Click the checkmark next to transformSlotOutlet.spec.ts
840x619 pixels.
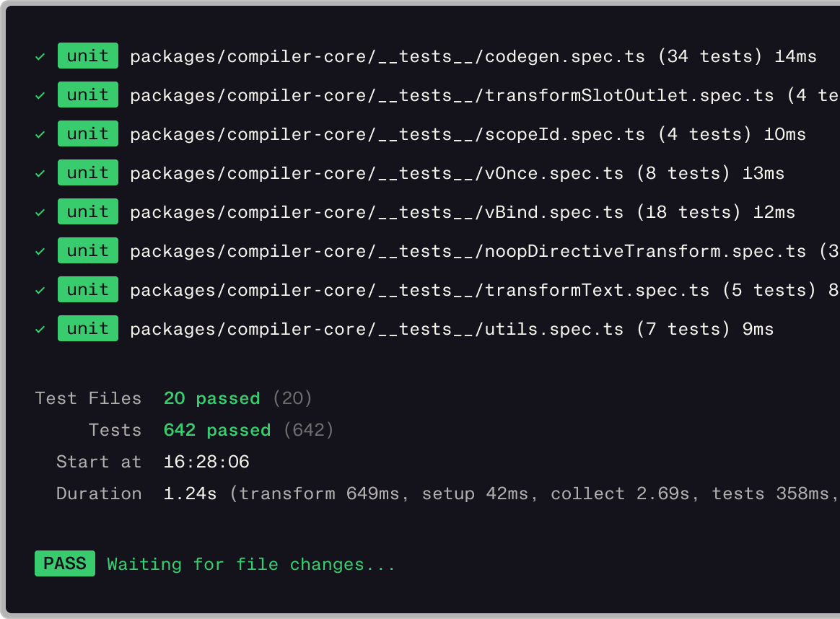(x=40, y=95)
